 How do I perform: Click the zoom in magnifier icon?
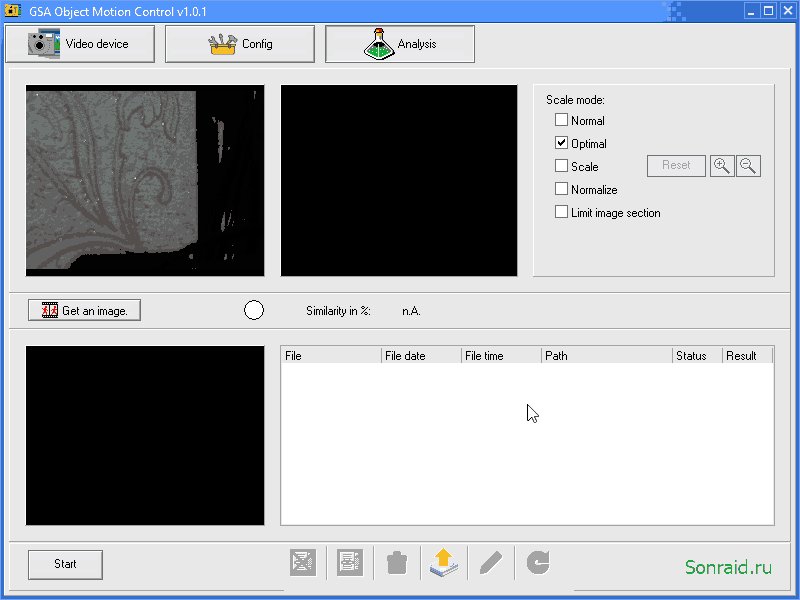722,166
